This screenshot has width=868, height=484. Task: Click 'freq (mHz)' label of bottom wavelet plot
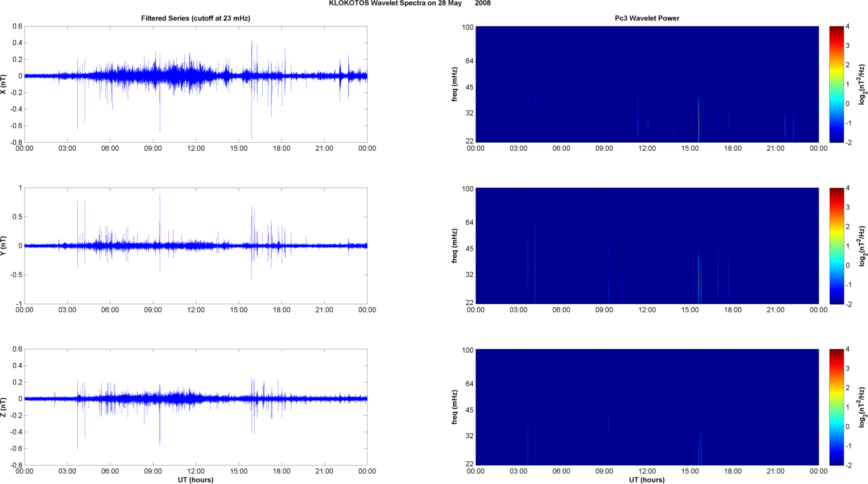[455, 407]
